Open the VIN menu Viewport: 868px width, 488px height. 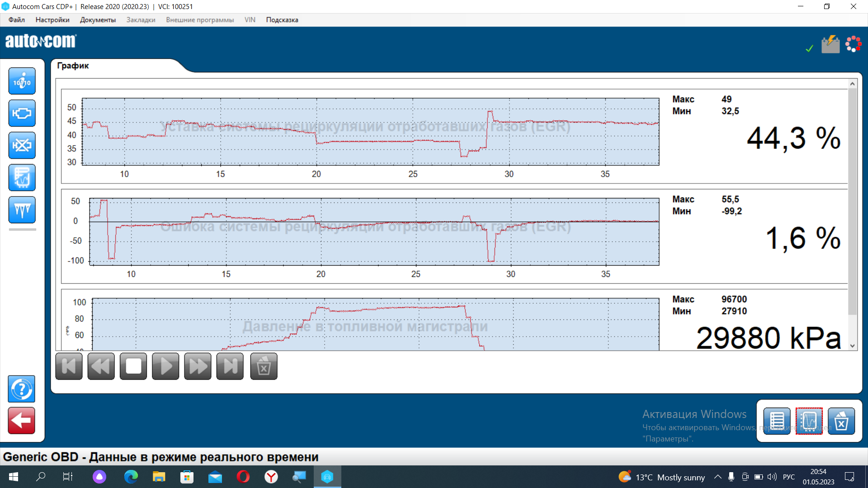click(x=250, y=20)
